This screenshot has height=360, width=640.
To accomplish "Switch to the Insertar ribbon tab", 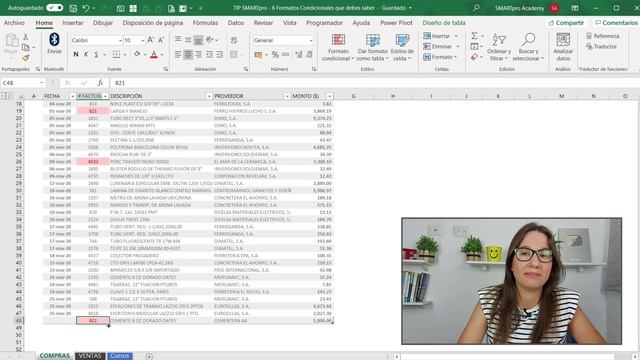I will [x=73, y=23].
